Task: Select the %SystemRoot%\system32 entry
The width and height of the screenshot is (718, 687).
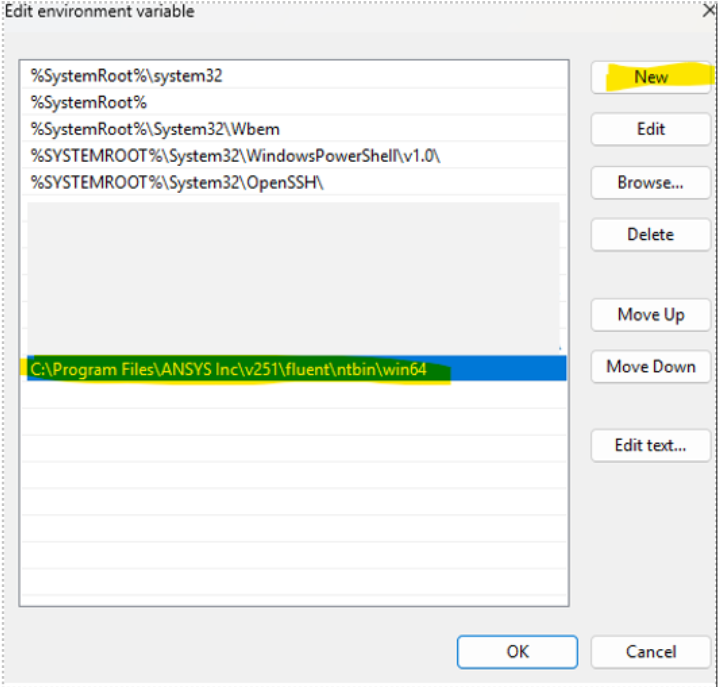Action: (x=126, y=76)
